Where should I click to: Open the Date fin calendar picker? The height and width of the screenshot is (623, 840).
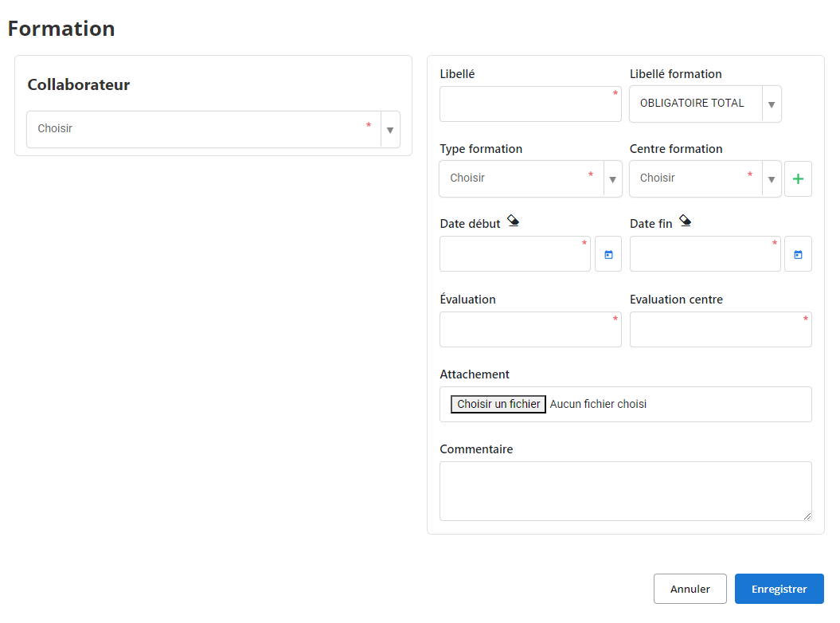coord(798,254)
